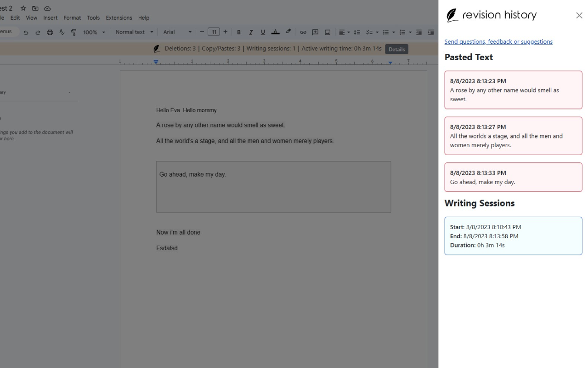Click the print icon in the toolbar

pyautogui.click(x=50, y=32)
